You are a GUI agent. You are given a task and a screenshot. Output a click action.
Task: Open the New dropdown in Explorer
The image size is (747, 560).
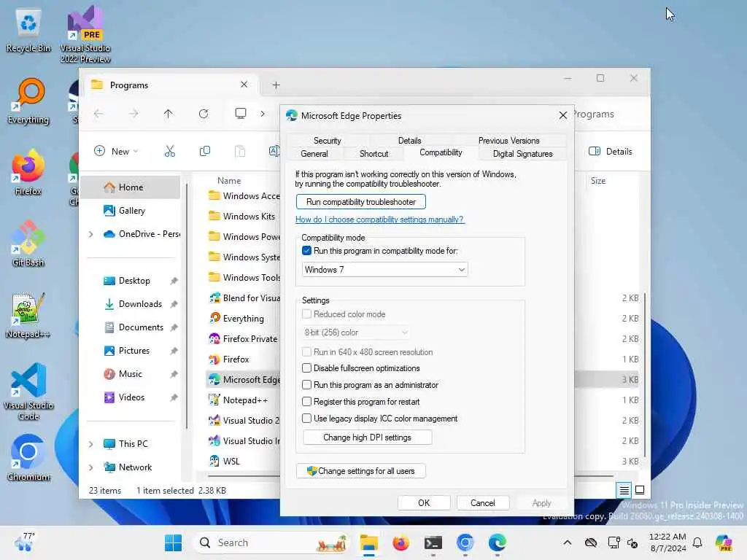[117, 152]
